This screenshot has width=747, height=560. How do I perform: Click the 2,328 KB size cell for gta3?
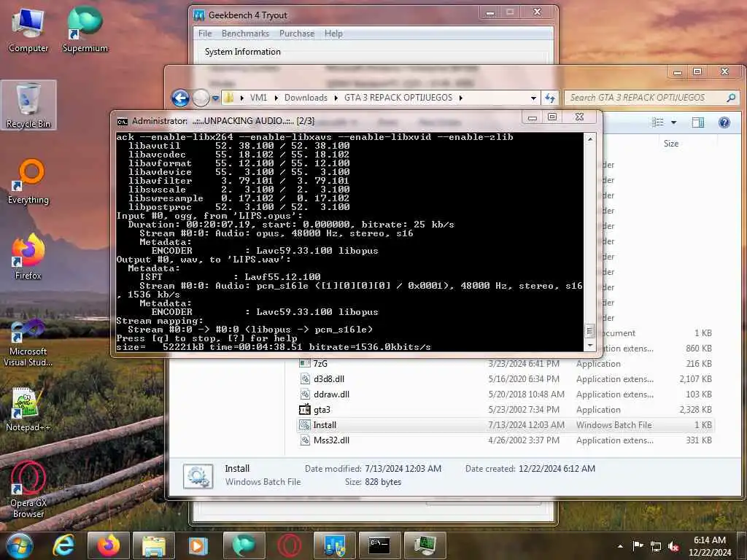click(x=695, y=410)
